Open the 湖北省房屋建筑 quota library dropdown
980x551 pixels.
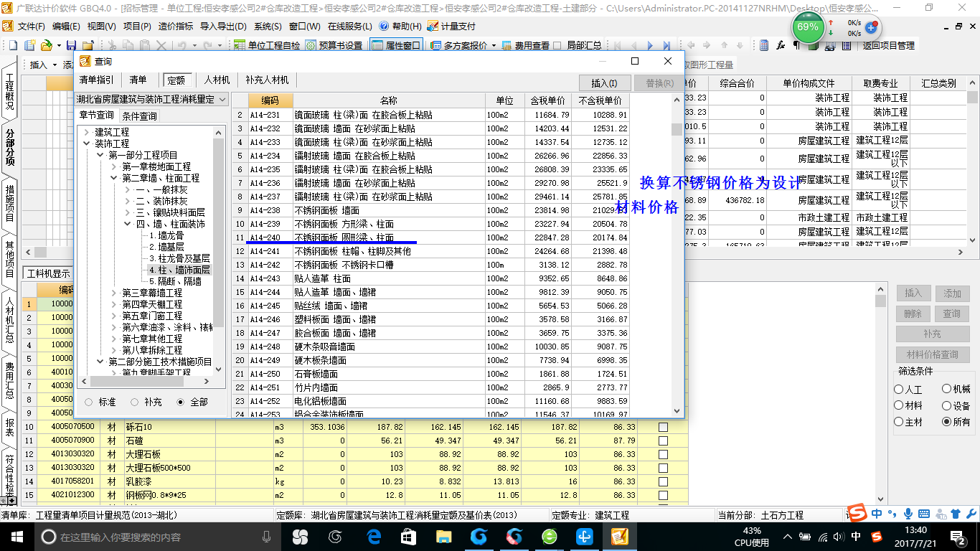[222, 99]
